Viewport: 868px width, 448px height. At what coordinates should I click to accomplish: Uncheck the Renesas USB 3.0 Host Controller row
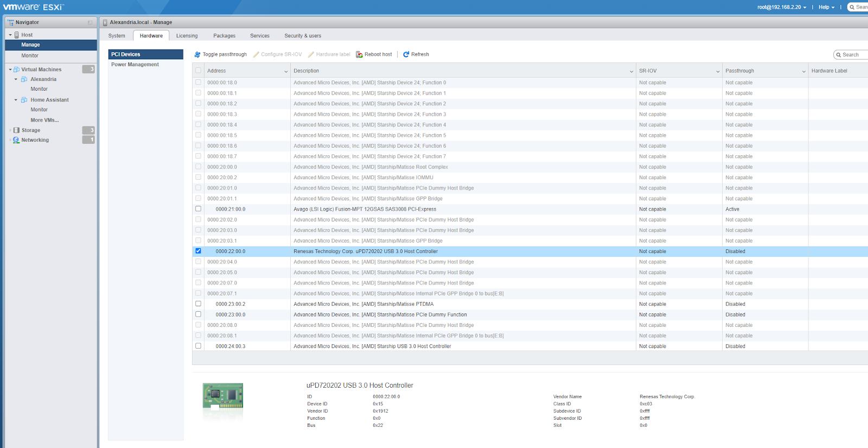click(x=198, y=251)
